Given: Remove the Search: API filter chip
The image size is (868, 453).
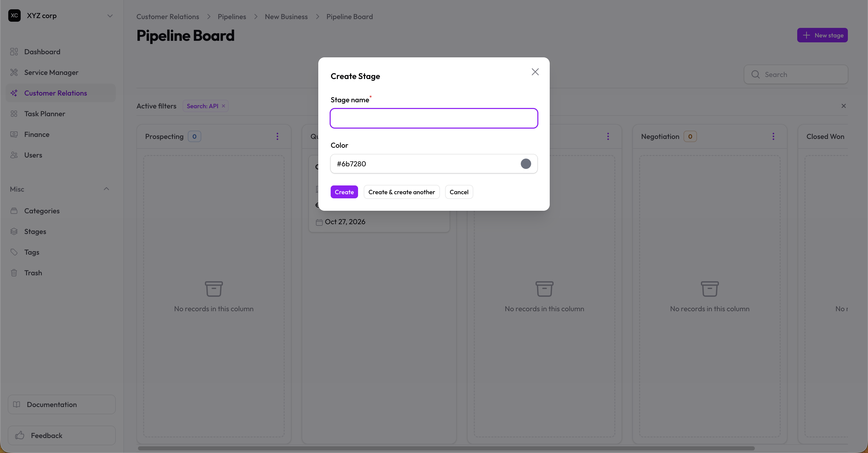Looking at the screenshot, I should click(x=223, y=106).
